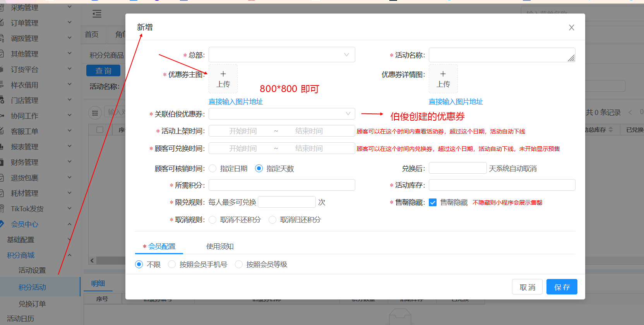Close the 新增 dialog with the X icon
Viewport: 644px width, 325px height.
click(x=571, y=27)
